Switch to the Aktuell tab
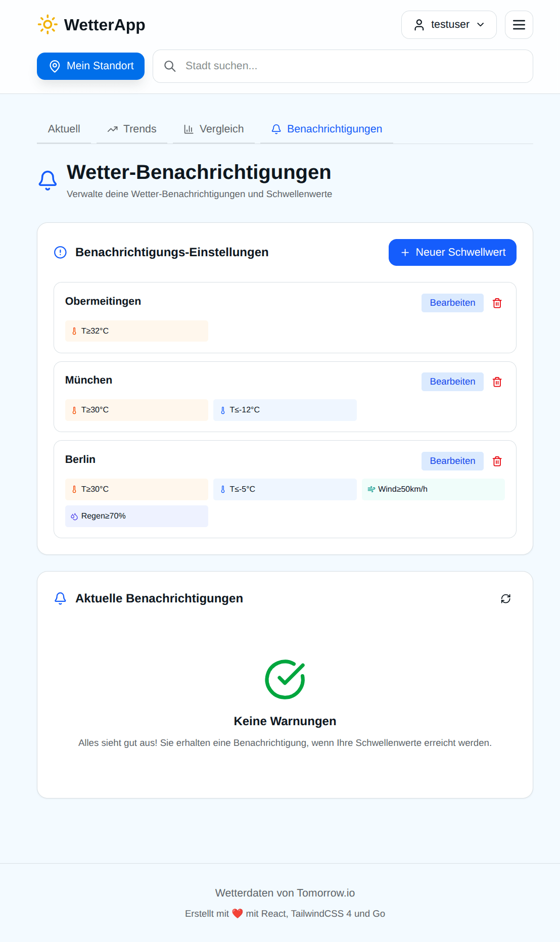 coord(64,129)
